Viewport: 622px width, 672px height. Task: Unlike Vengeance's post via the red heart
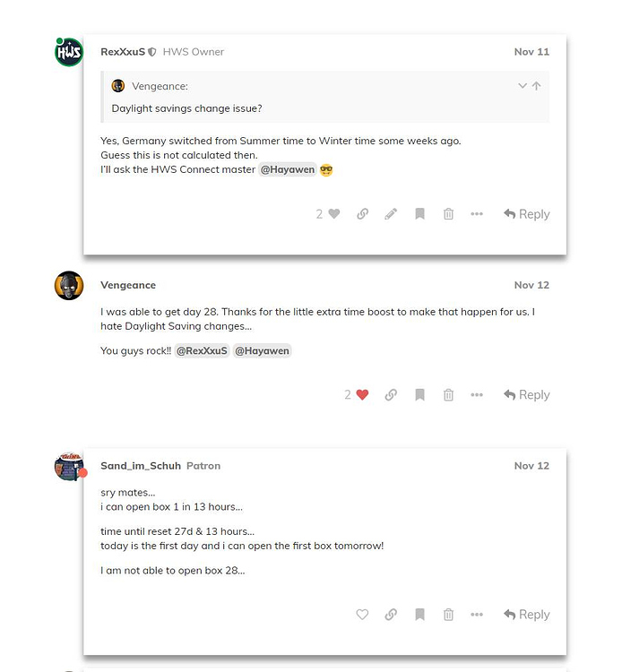(362, 395)
